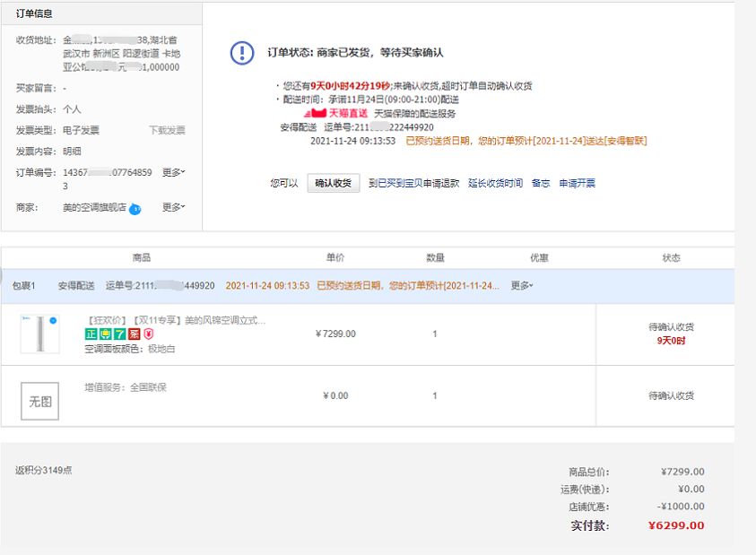Click 安得配送 in the 包裹1 row
This screenshot has height=555, width=756.
(76, 285)
